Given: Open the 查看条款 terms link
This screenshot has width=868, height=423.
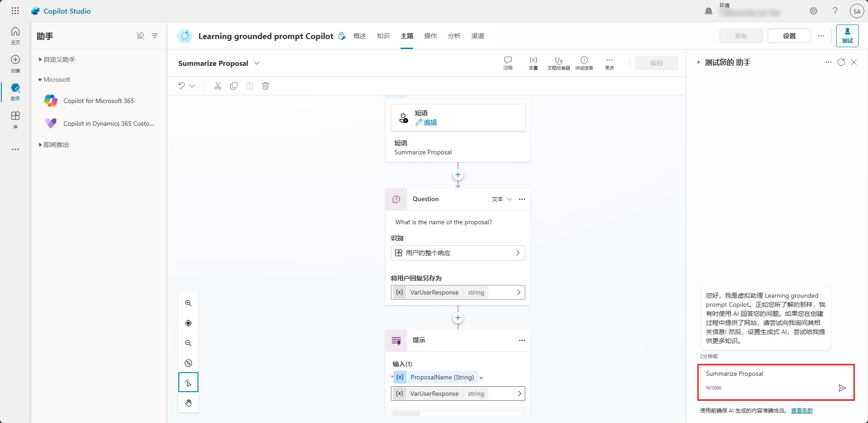Looking at the screenshot, I should tap(802, 411).
